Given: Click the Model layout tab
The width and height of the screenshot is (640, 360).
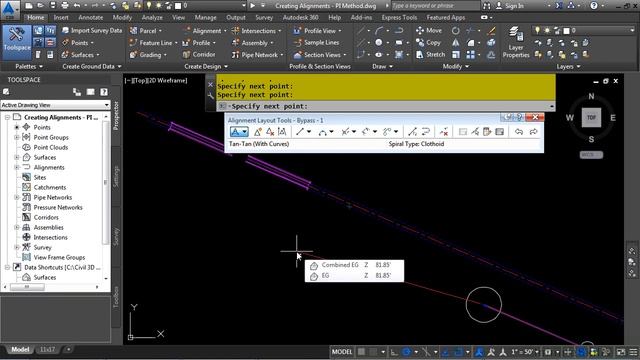Looking at the screenshot, I should pyautogui.click(x=20, y=350).
